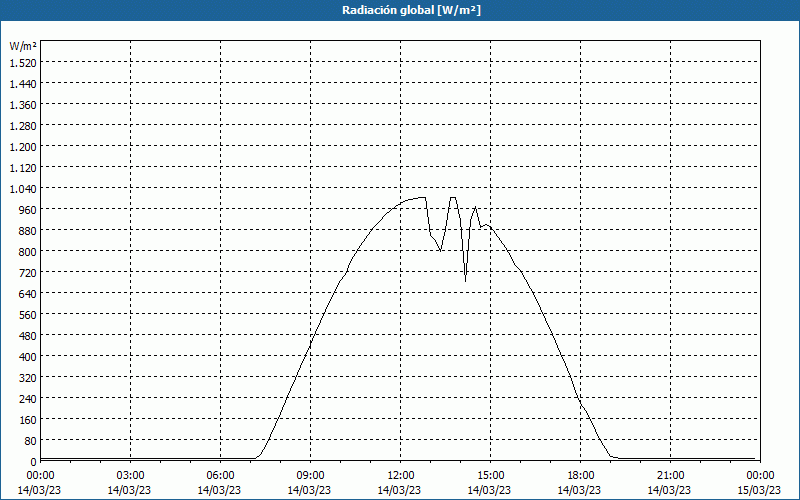The width and height of the screenshot is (800, 500).
Task: Click the W/m² unit label at the y-axis
Action: [23, 46]
